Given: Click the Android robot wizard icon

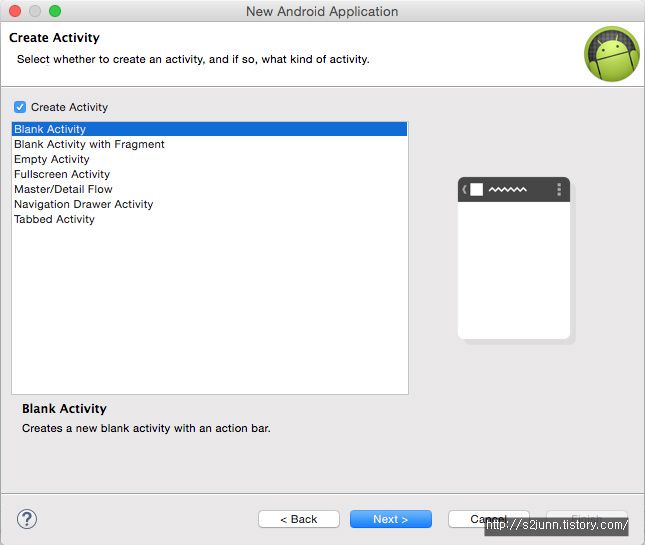Looking at the screenshot, I should coord(612,54).
